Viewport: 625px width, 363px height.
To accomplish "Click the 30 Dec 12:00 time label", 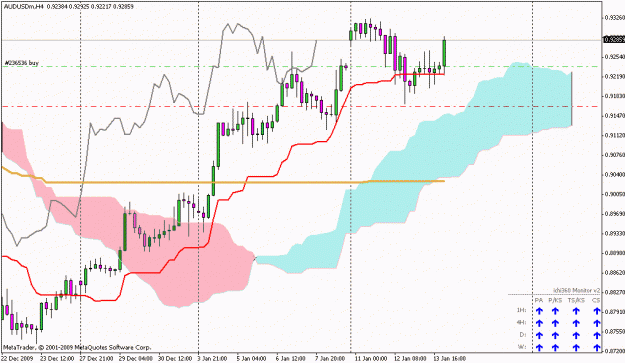I will click(174, 359).
